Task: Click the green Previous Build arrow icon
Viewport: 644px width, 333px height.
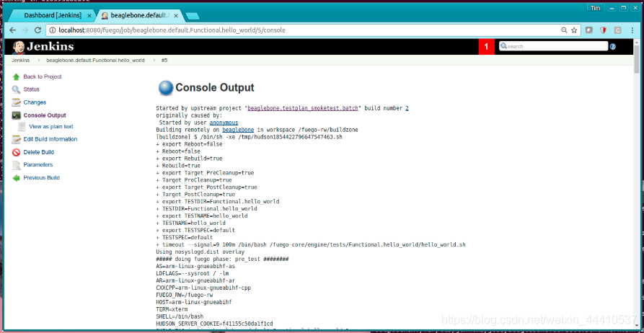Action: (x=16, y=178)
